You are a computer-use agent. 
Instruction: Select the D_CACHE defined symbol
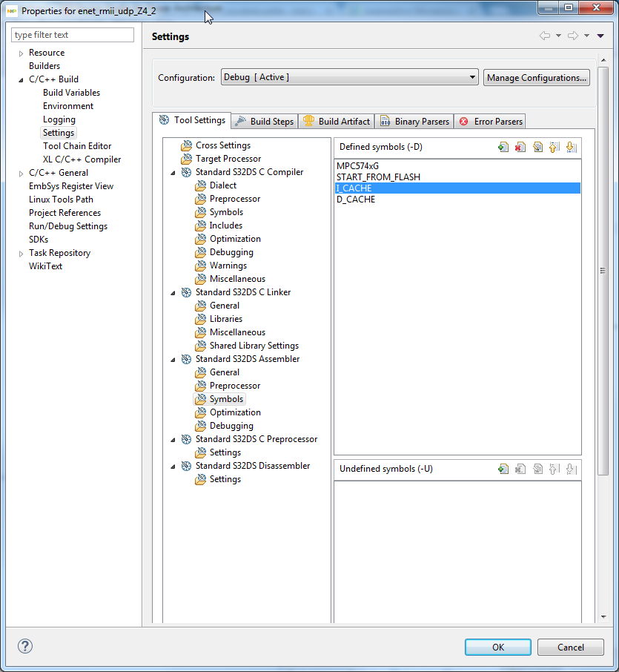click(457, 200)
